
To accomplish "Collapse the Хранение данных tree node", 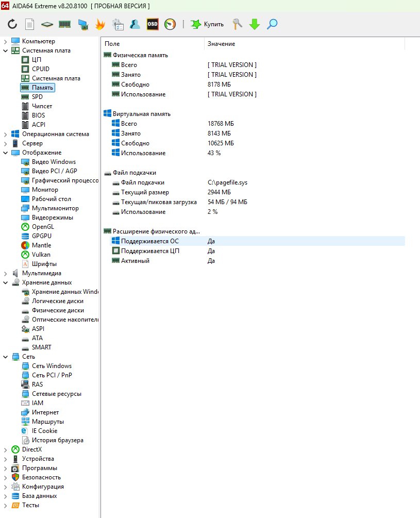I will pos(5,283).
